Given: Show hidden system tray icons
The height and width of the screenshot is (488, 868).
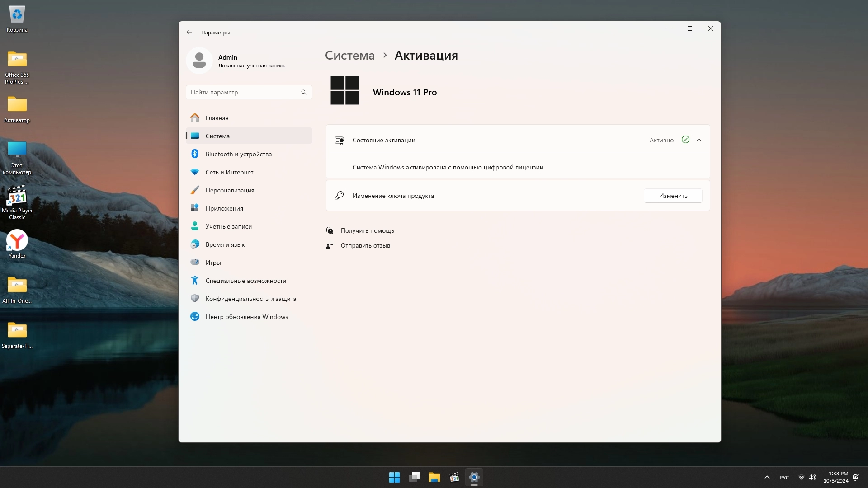Looking at the screenshot, I should pos(767,477).
